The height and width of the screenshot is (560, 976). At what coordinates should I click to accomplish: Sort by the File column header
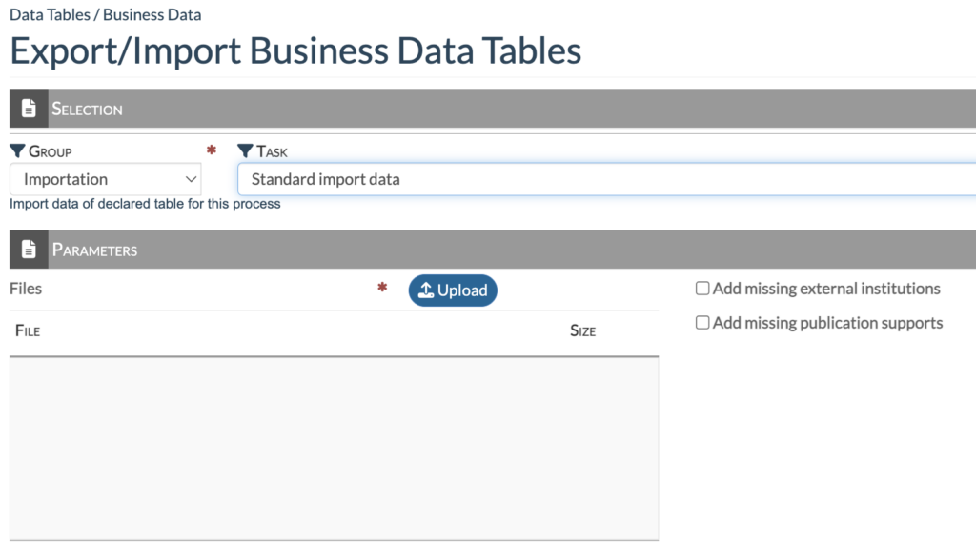coord(28,331)
